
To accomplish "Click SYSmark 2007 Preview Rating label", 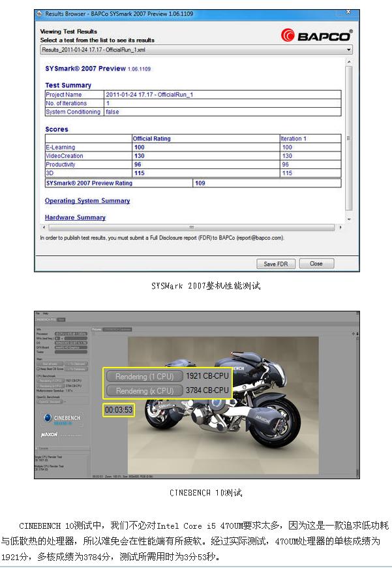I will [89, 183].
